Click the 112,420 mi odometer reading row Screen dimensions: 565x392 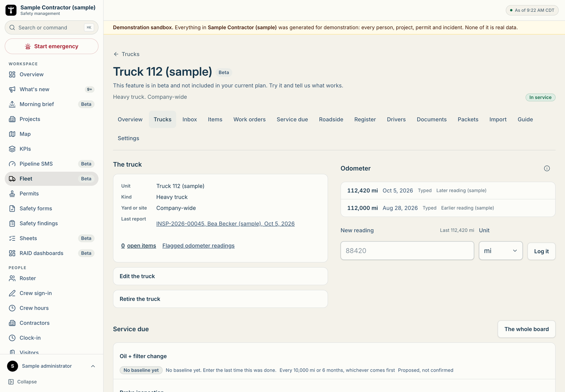448,191
